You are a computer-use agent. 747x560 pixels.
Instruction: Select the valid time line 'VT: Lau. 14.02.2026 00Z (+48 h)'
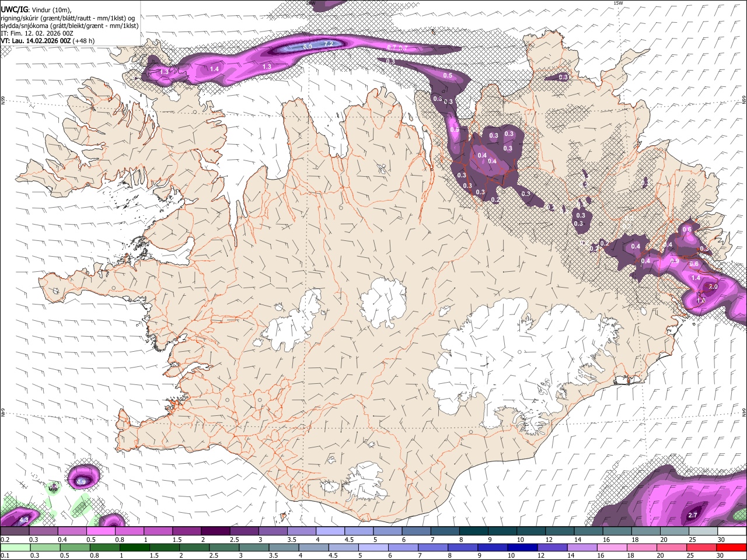tap(48, 41)
